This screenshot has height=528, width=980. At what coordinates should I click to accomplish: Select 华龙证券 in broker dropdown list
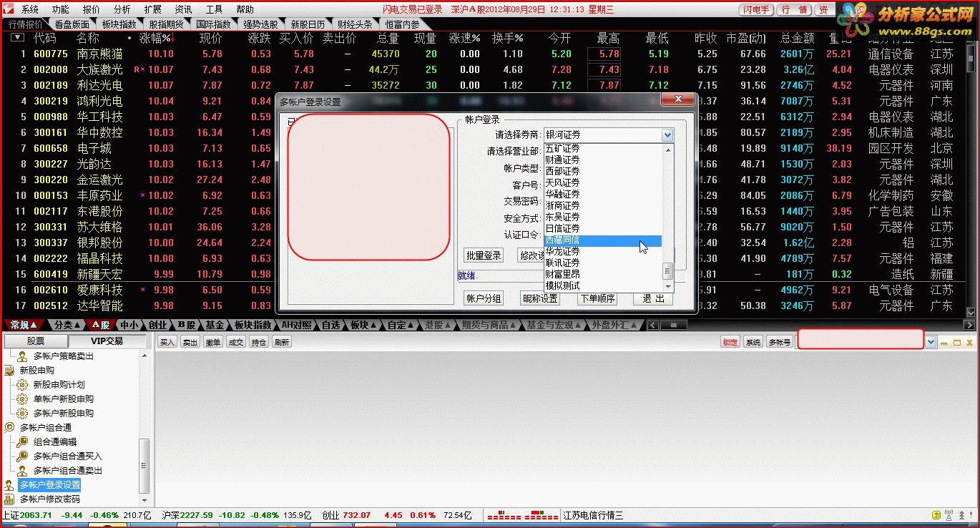(603, 252)
